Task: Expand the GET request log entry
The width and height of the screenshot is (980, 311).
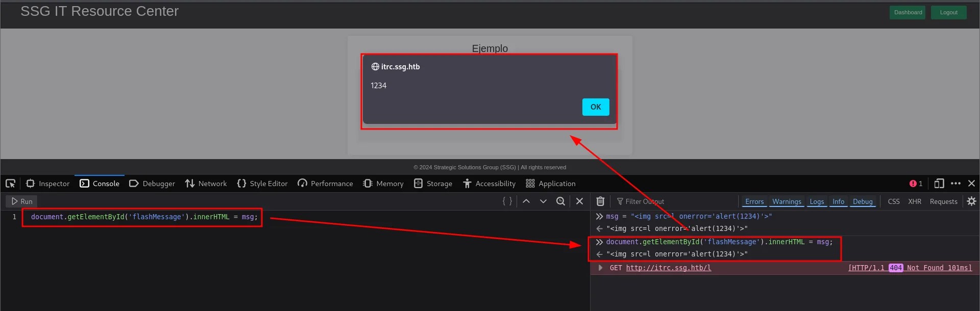Action: 600,268
